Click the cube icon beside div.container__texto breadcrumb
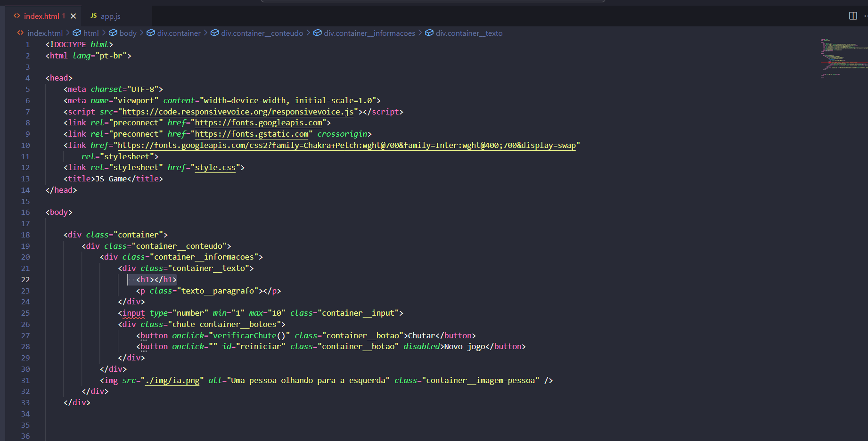The image size is (868, 441). (429, 33)
